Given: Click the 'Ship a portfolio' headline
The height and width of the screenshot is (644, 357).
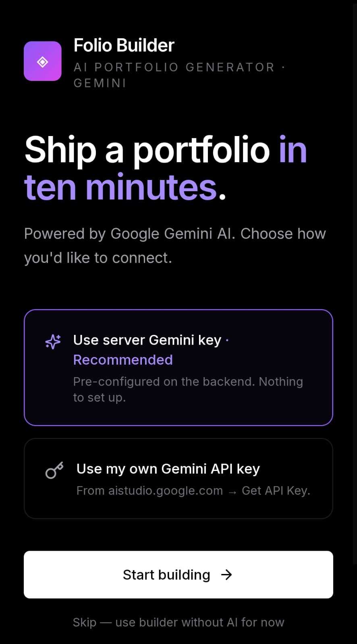Looking at the screenshot, I should pyautogui.click(x=147, y=150).
